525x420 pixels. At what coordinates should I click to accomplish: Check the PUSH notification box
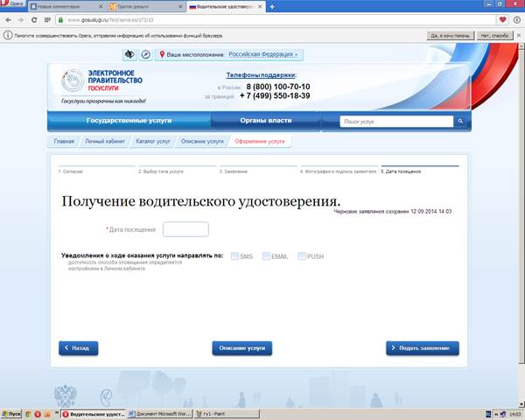(302, 256)
